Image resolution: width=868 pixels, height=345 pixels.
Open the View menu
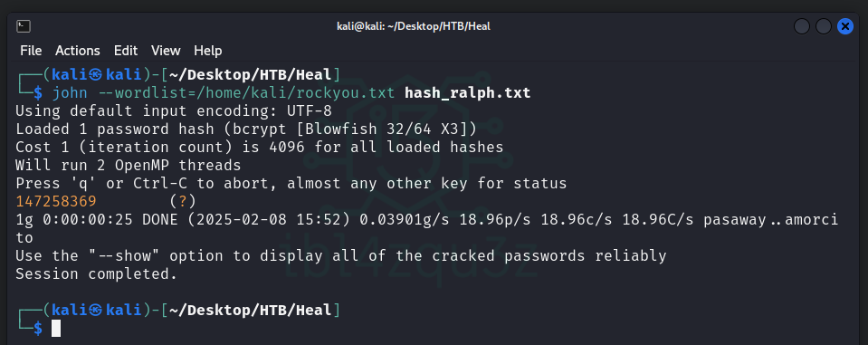[x=166, y=51]
